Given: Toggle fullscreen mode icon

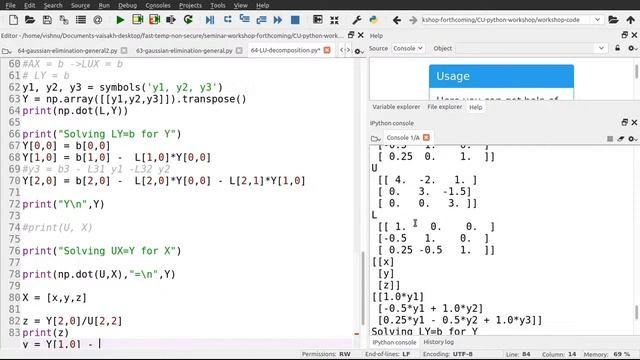Looking at the screenshot, I should click(x=334, y=20).
